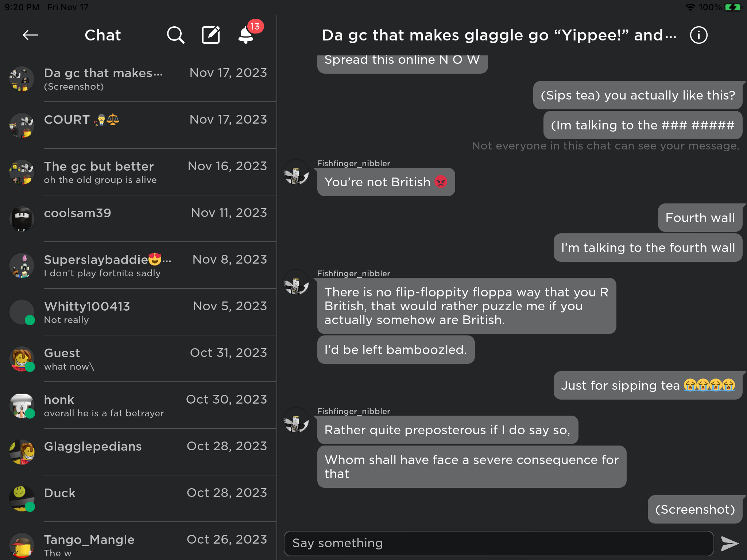Open the Glagglepedians chat
The image size is (747, 560).
tap(139, 452)
